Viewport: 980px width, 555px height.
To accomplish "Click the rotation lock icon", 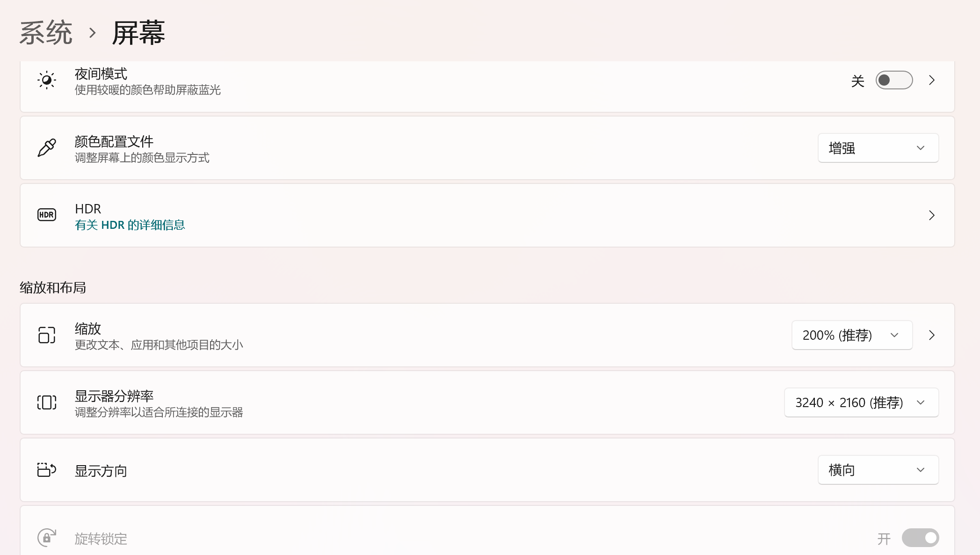I will pyautogui.click(x=47, y=538).
